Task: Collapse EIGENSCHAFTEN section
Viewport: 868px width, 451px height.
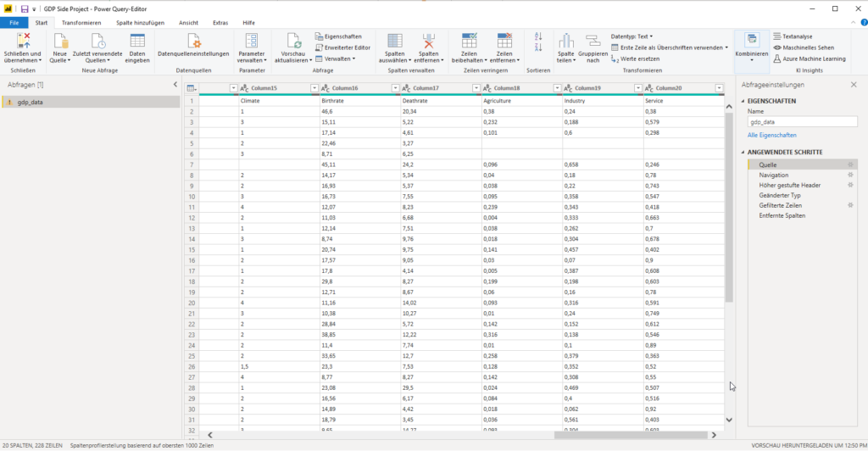Action: tap(743, 101)
